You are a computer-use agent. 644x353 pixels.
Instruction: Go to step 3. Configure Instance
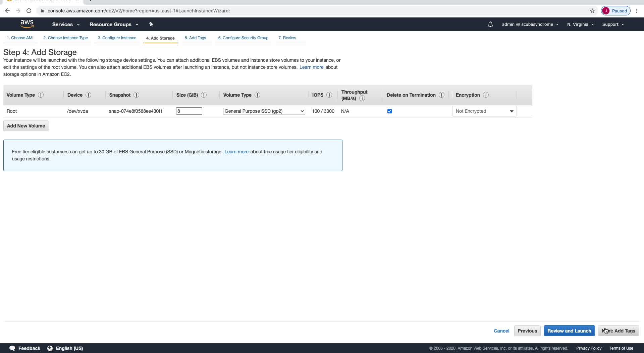(x=117, y=38)
